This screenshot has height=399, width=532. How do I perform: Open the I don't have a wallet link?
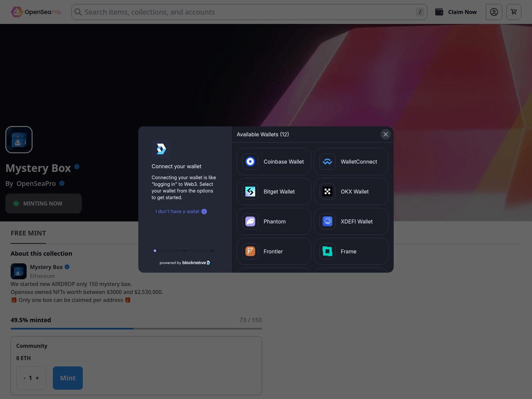(178, 211)
